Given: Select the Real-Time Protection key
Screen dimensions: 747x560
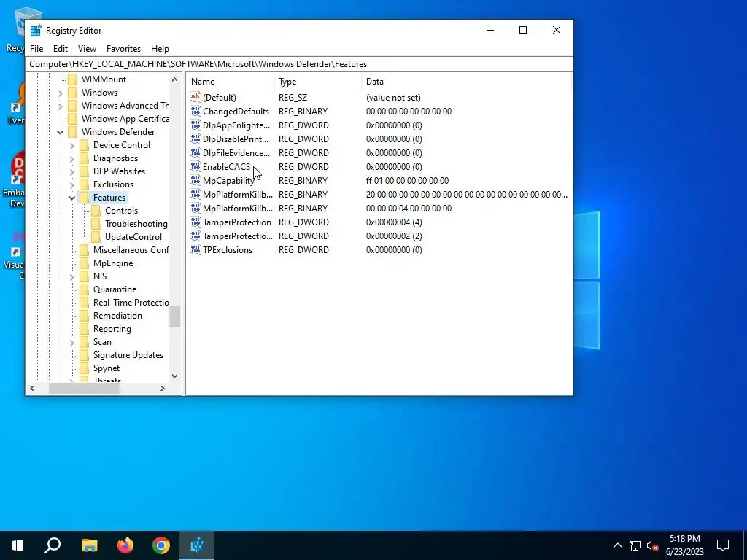Looking at the screenshot, I should [131, 303].
